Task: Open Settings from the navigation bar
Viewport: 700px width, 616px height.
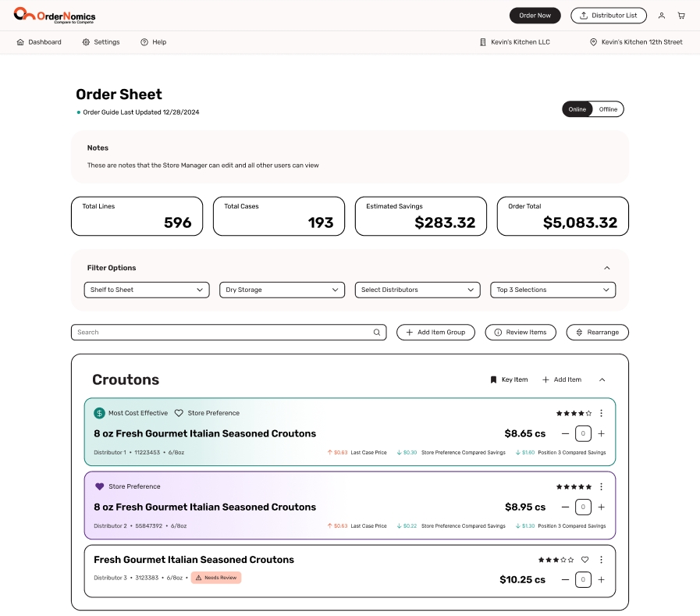Action: (x=101, y=42)
